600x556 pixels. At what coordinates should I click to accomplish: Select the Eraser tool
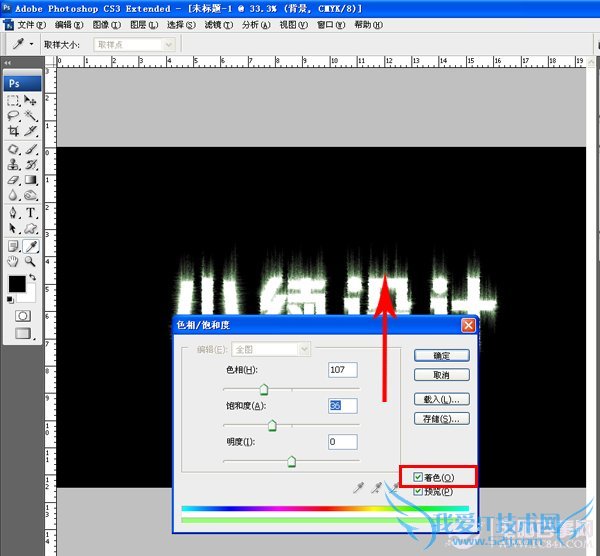tap(13, 180)
